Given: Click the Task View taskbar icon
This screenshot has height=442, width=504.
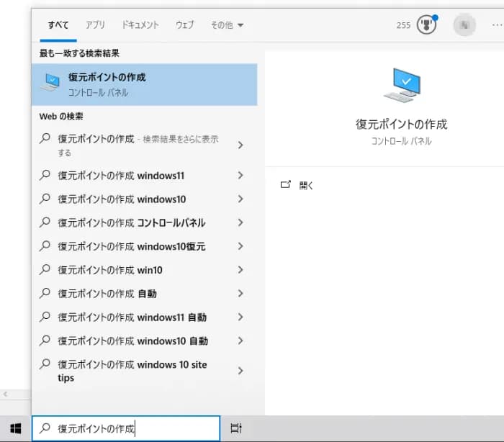Looking at the screenshot, I should (x=236, y=428).
